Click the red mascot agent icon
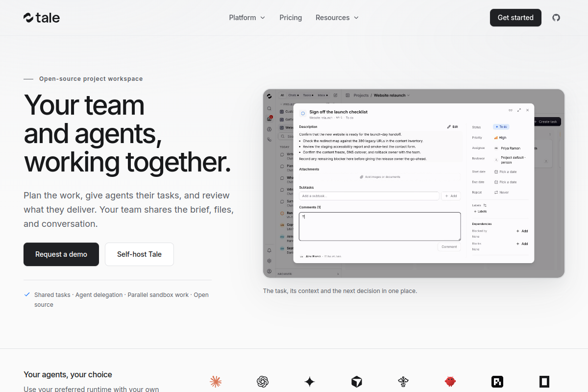The width and height of the screenshot is (588, 392). pos(450,382)
